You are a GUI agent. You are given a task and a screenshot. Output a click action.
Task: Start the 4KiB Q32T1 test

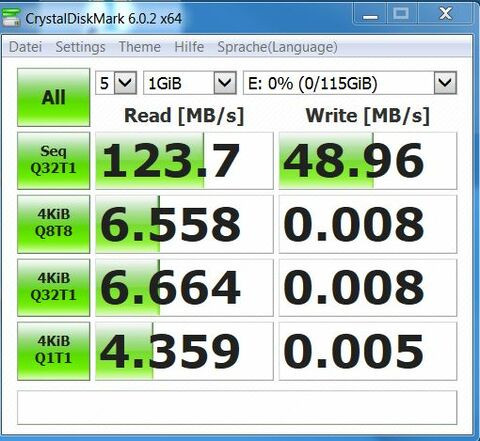(x=54, y=287)
